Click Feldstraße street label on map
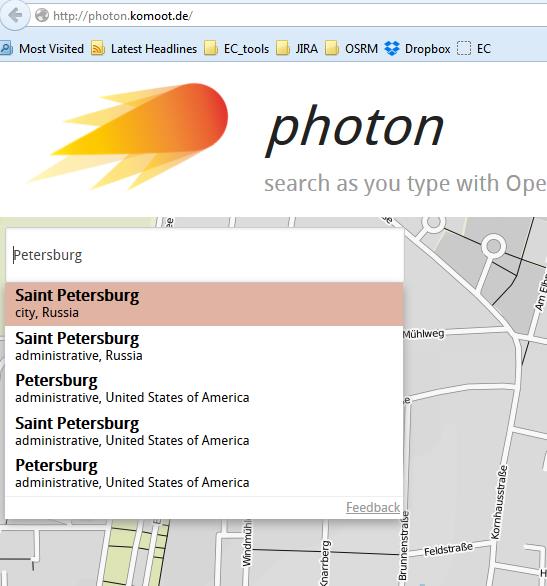547x586 pixels. pyautogui.click(x=448, y=549)
